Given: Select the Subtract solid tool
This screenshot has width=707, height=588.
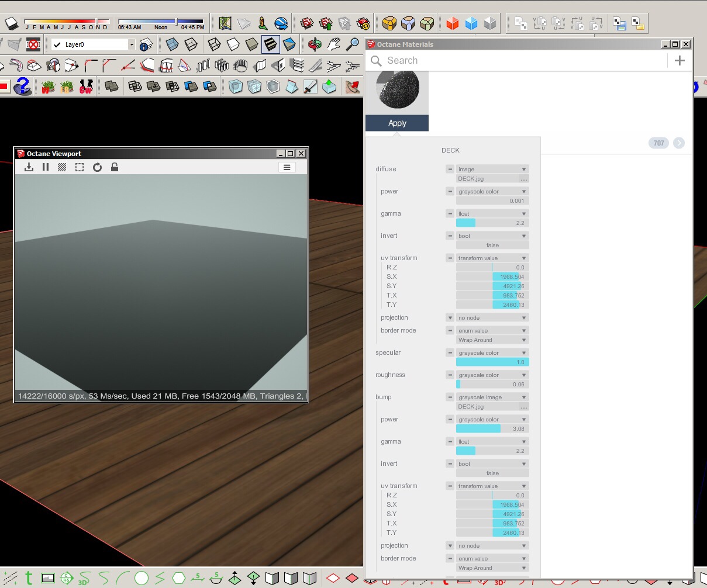Looking at the screenshot, I should (x=173, y=87).
